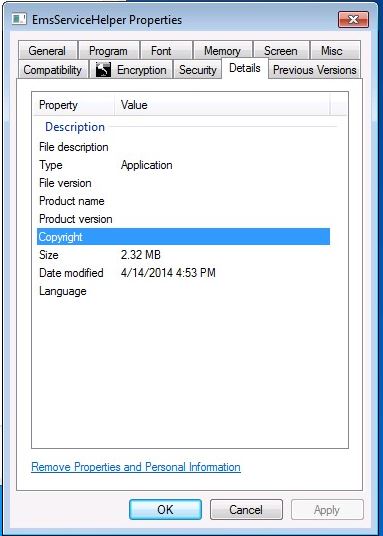This screenshot has width=383, height=536.
Task: Click the Apply button
Action: (327, 510)
